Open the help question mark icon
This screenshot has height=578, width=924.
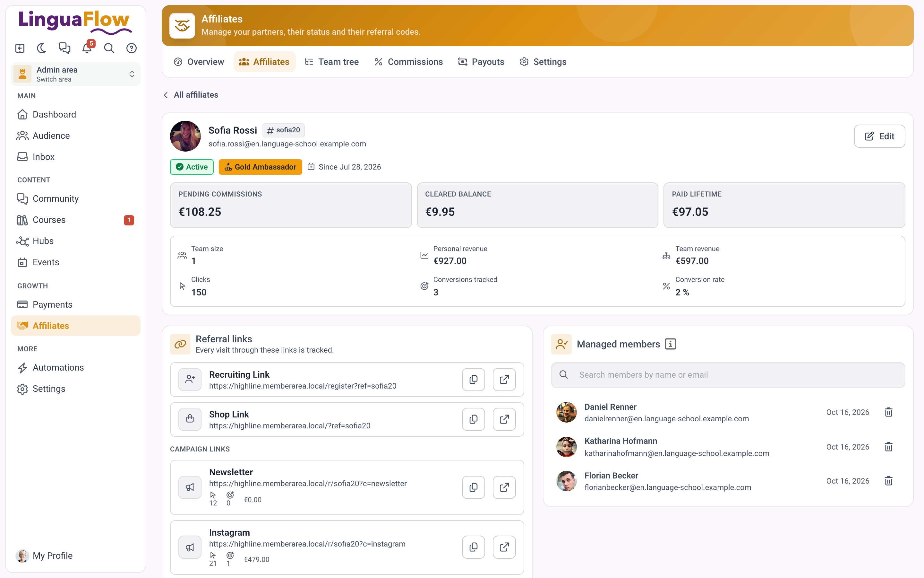[x=131, y=48]
